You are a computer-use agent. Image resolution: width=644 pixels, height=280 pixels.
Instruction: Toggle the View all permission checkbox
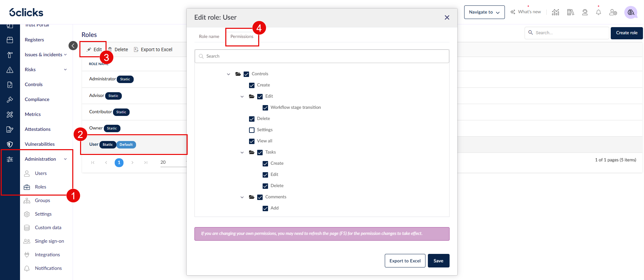(252, 141)
